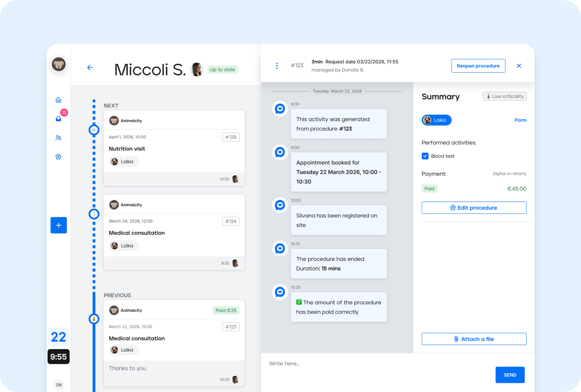Click the Animalcity clinic logo in sidebar

point(59,65)
